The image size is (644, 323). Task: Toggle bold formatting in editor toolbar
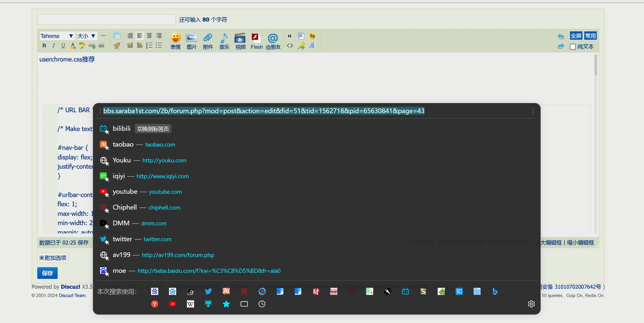(44, 45)
